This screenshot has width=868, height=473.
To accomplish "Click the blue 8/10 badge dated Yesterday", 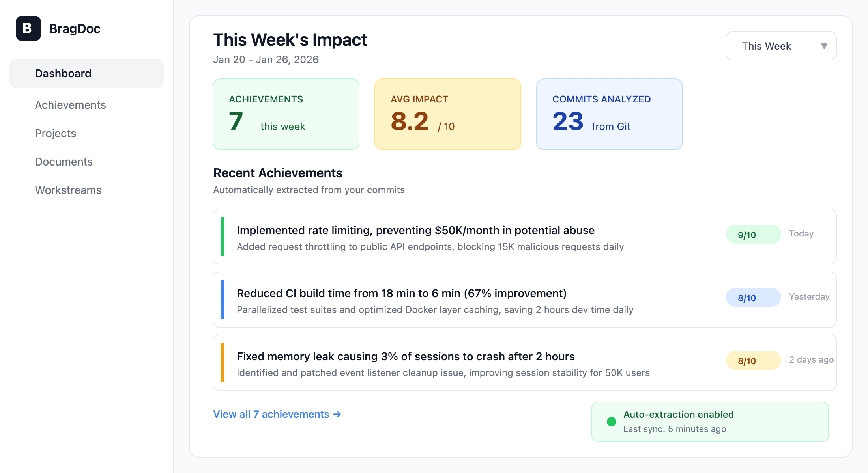I will pos(753,298).
